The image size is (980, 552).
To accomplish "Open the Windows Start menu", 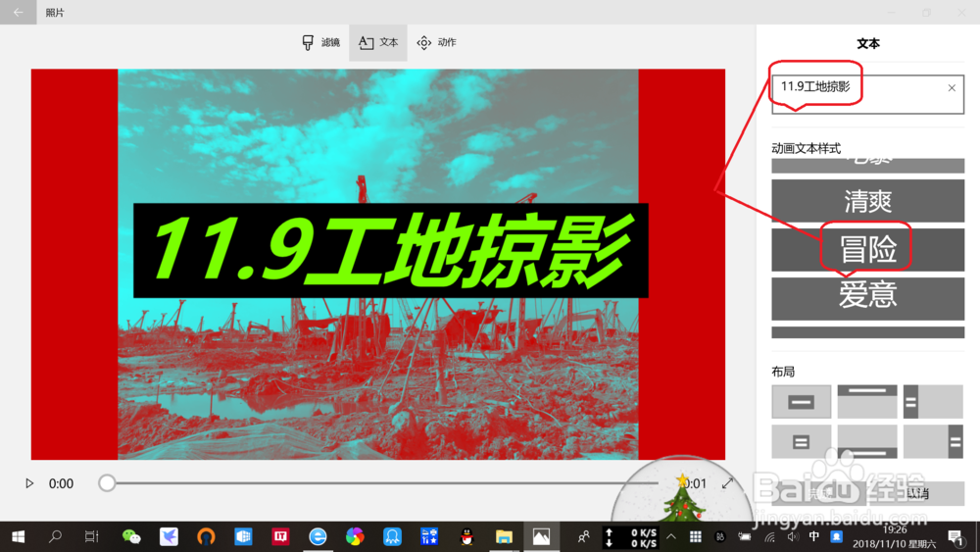I will pyautogui.click(x=18, y=536).
